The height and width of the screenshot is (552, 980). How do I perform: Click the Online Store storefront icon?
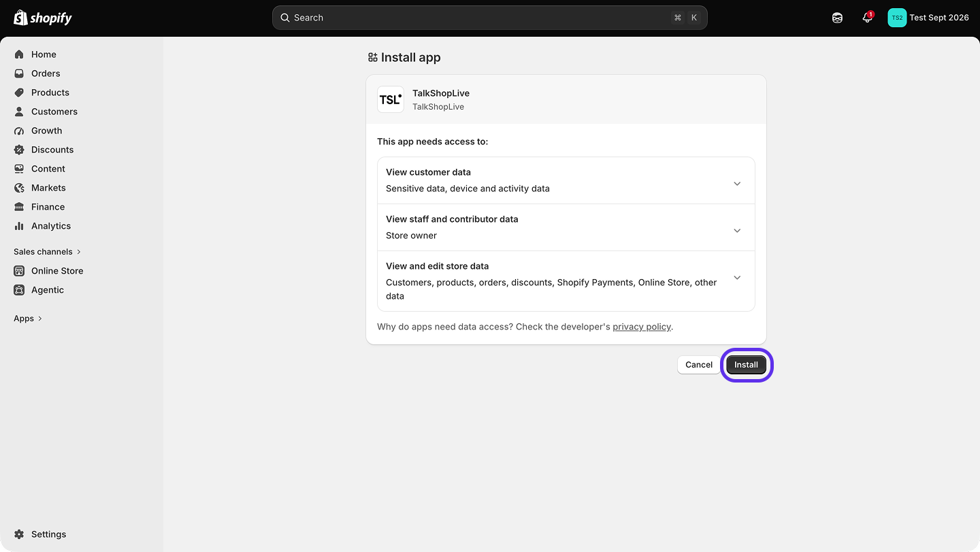pos(19,271)
